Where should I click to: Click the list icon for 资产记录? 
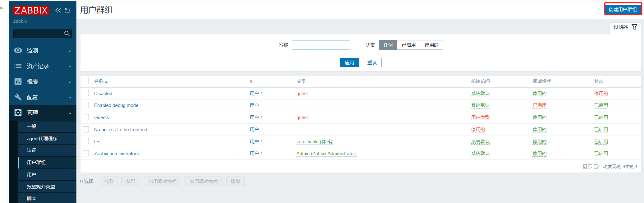click(18, 66)
